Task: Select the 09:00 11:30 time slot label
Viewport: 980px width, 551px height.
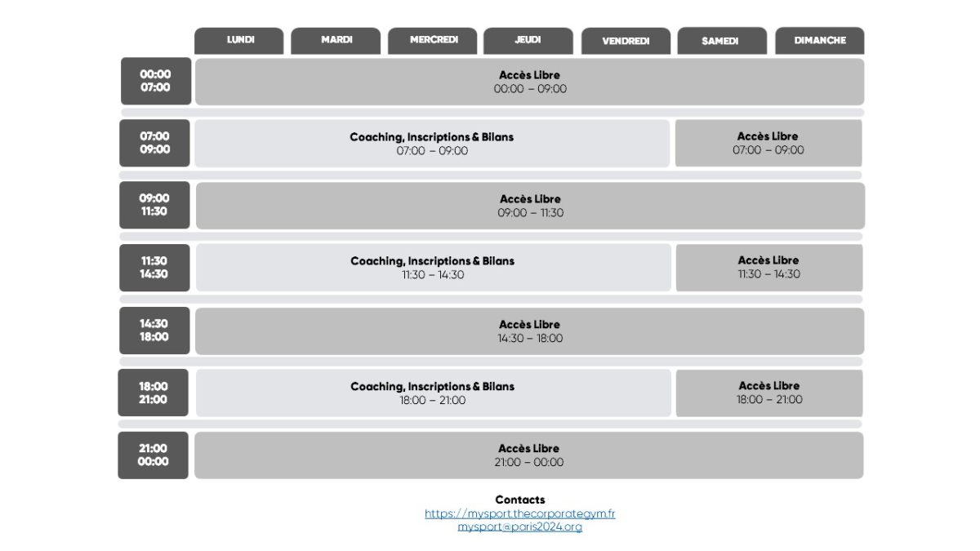Action: (154, 205)
